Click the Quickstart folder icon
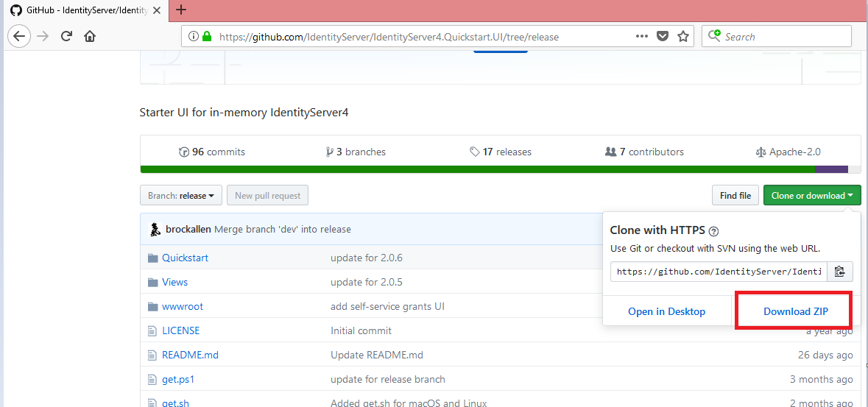Viewport: 868px width, 407px height. (x=153, y=258)
